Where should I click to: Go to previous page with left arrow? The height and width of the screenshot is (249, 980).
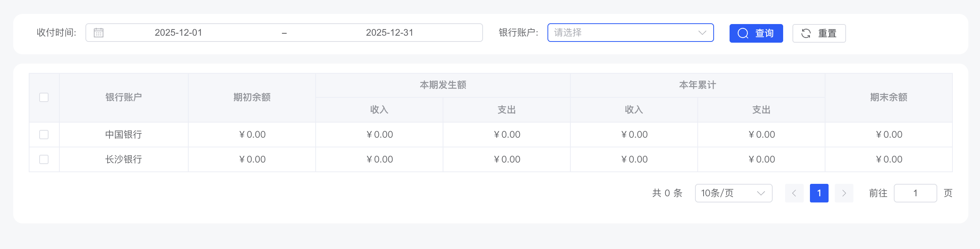click(794, 193)
